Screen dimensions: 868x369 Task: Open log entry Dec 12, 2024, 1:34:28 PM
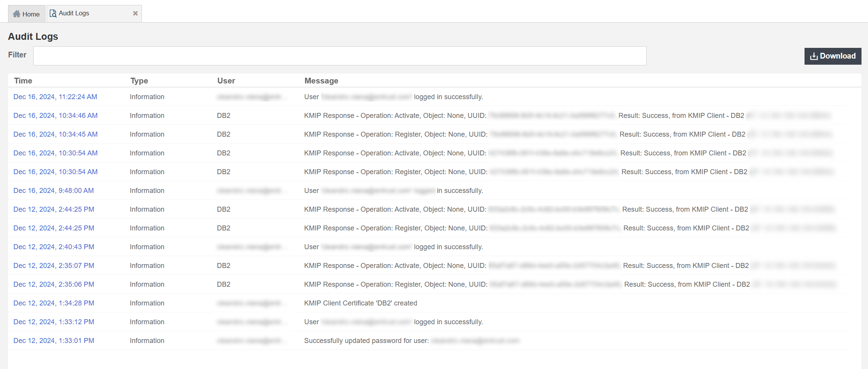click(54, 303)
